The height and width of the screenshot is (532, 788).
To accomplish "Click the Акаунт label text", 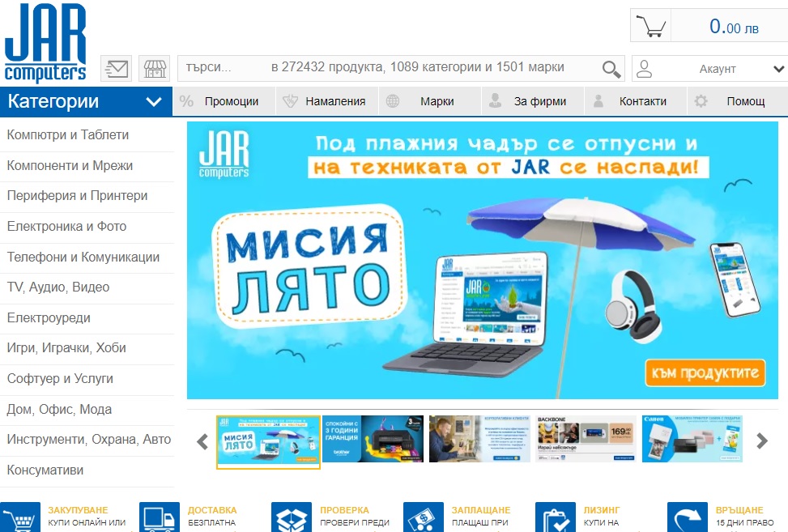I will click(x=718, y=70).
